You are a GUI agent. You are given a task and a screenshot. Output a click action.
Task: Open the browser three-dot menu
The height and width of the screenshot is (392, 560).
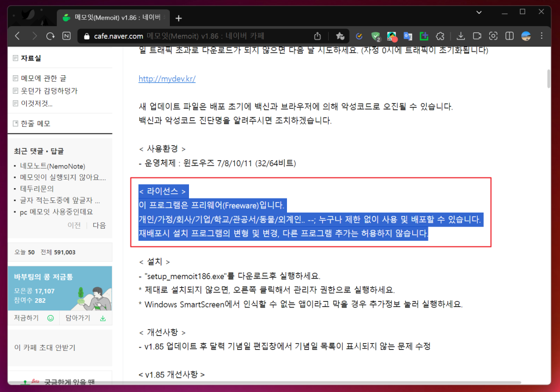(x=541, y=36)
